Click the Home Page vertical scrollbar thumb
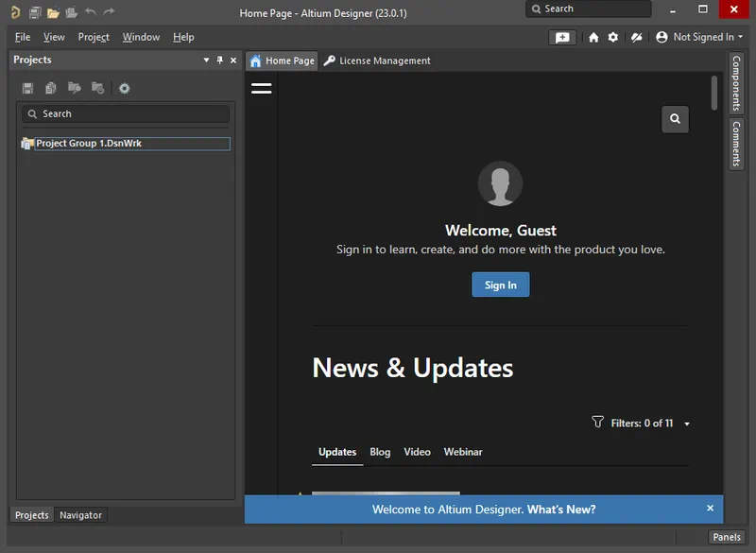Image resolution: width=756 pixels, height=553 pixels. pos(714,93)
